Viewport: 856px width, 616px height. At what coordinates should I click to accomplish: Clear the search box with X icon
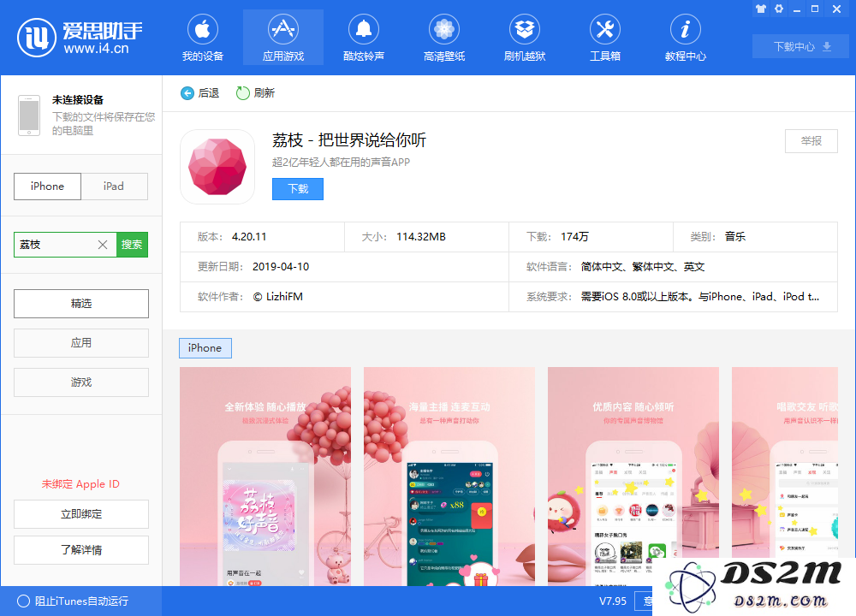tap(103, 245)
